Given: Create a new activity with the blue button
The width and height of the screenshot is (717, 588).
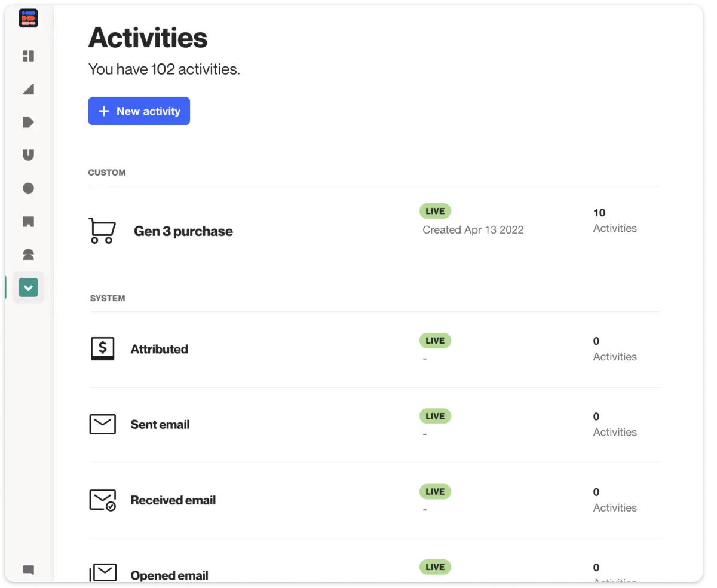Looking at the screenshot, I should (x=139, y=111).
